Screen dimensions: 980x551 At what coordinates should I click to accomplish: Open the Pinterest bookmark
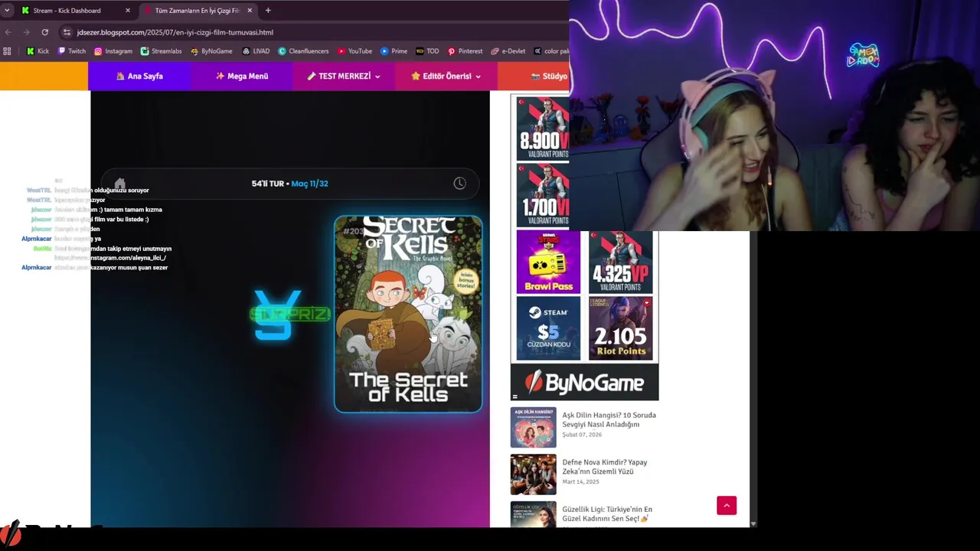pos(465,51)
